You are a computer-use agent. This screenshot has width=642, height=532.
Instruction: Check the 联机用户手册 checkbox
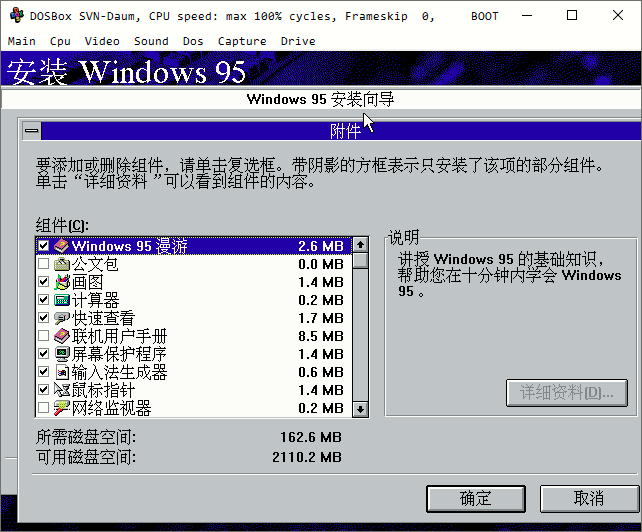[43, 336]
